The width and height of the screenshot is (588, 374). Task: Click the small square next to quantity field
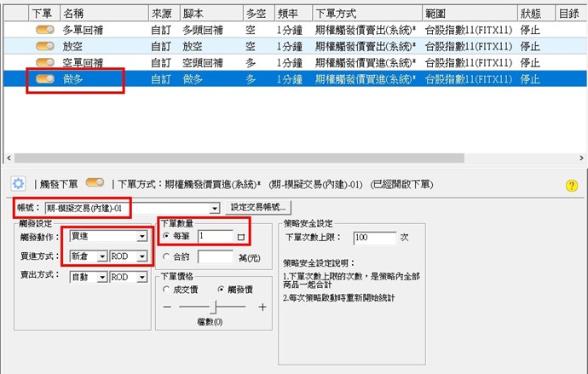(x=241, y=237)
